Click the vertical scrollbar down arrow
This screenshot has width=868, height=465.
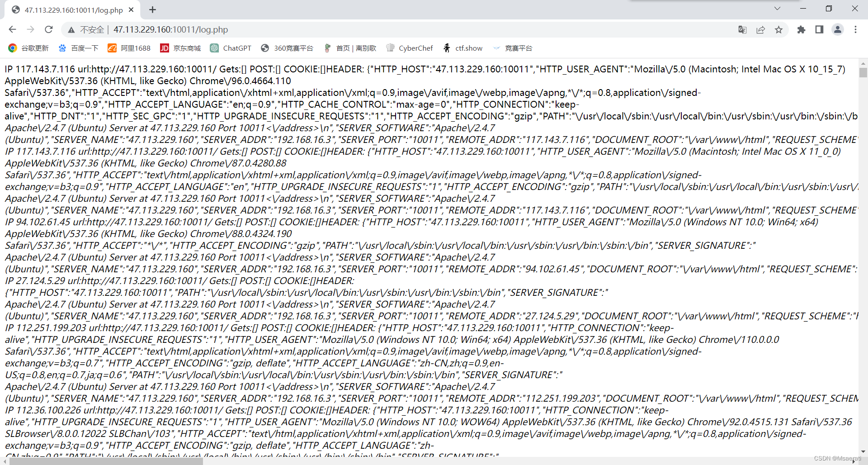coord(863,451)
